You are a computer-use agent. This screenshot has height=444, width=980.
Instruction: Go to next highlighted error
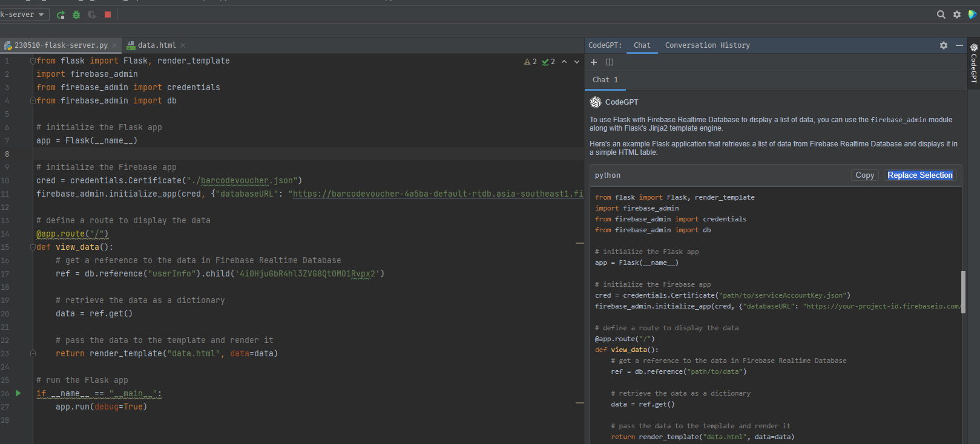[x=577, y=62]
